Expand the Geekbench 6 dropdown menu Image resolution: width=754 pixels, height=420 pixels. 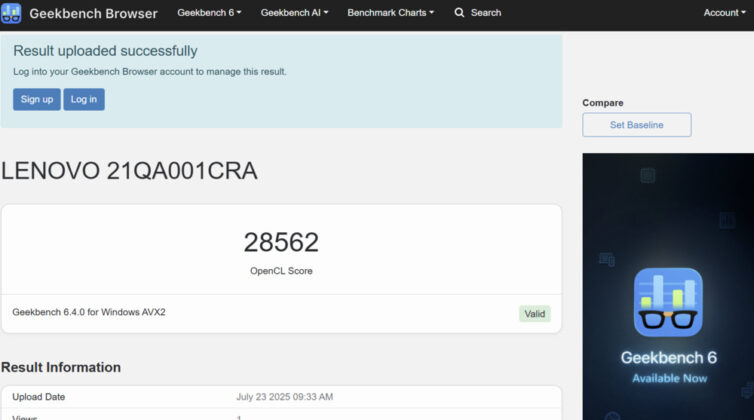point(209,13)
